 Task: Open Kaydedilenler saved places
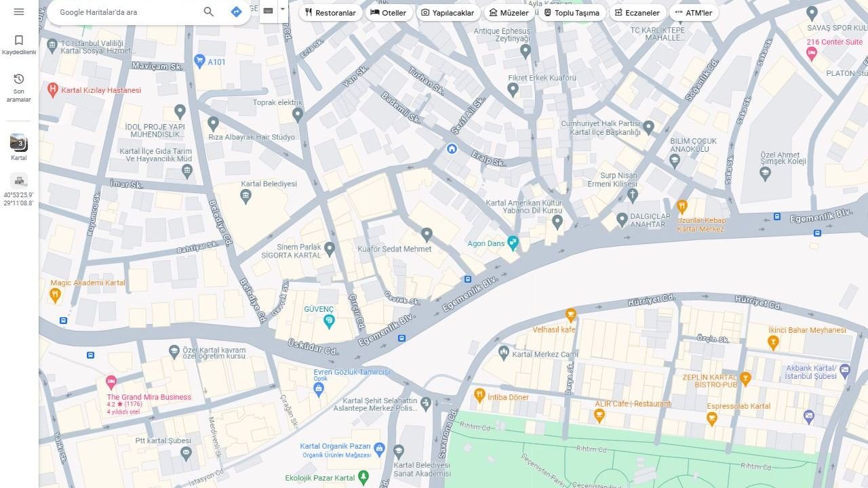[x=19, y=45]
